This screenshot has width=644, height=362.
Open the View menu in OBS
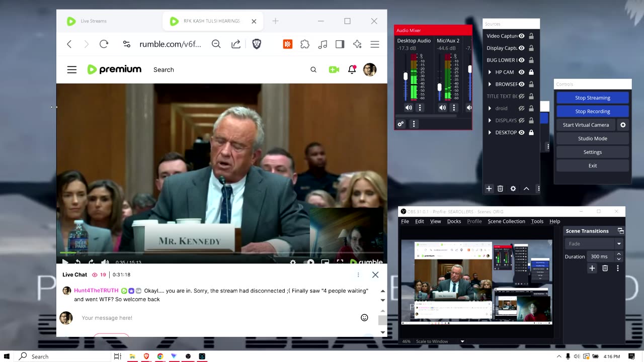click(435, 221)
